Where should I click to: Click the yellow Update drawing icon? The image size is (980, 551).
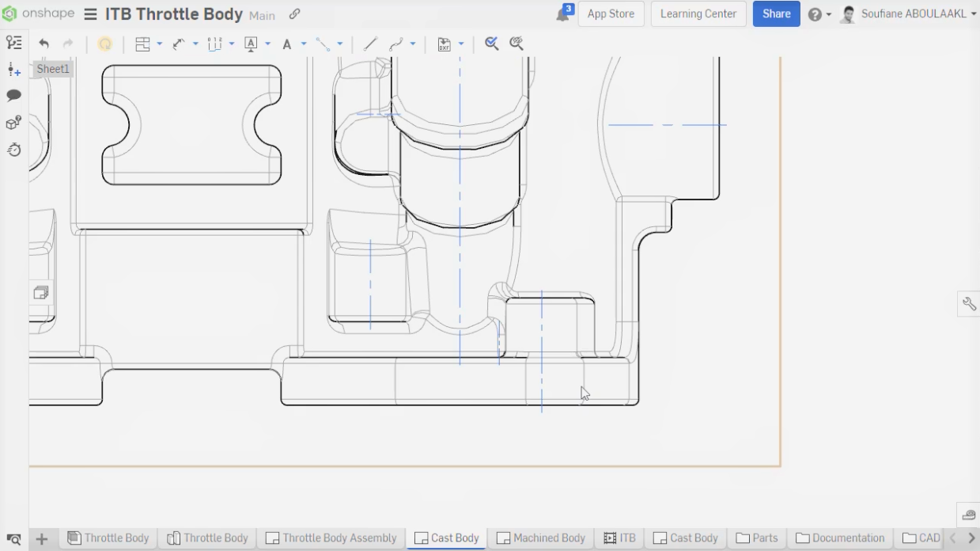coord(104,44)
